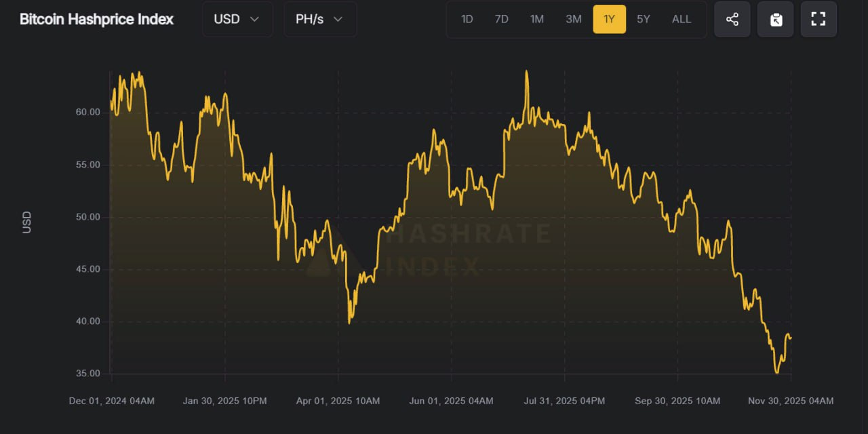Click the Bitcoin Hashprice Index title
This screenshot has height=434, width=868.
96,19
